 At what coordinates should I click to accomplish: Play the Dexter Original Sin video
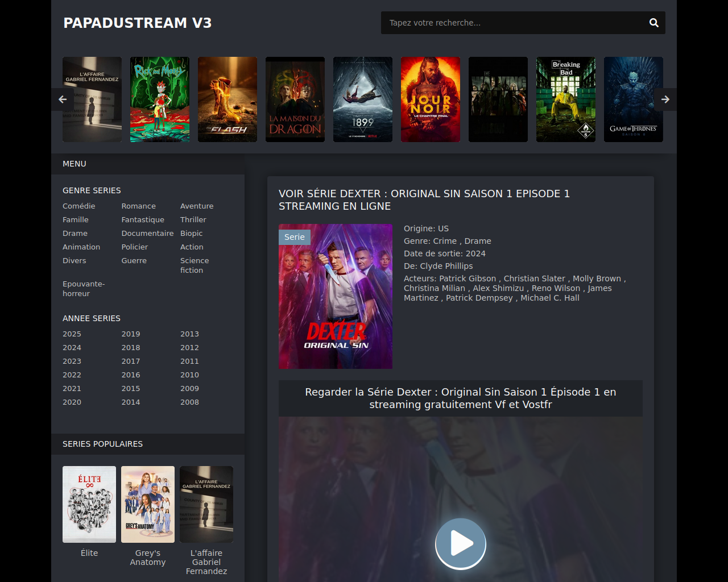point(461,543)
